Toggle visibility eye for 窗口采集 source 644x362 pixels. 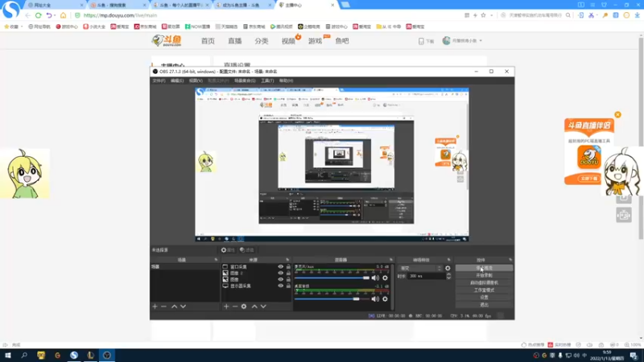pyautogui.click(x=280, y=267)
